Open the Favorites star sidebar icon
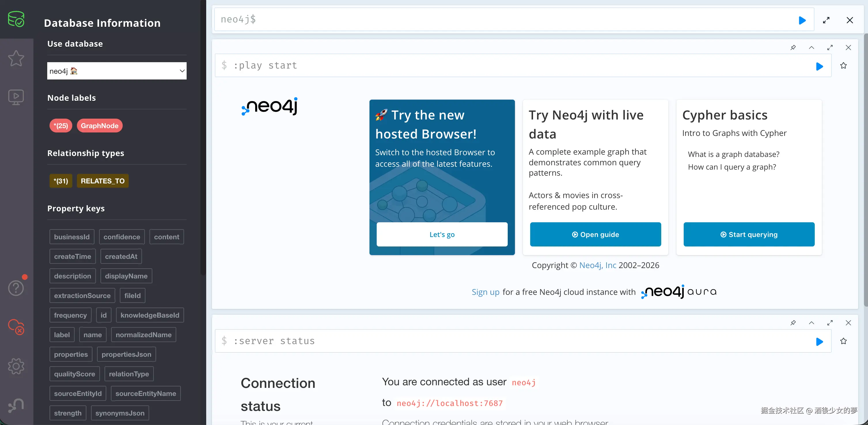The width and height of the screenshot is (868, 425). pyautogui.click(x=16, y=58)
